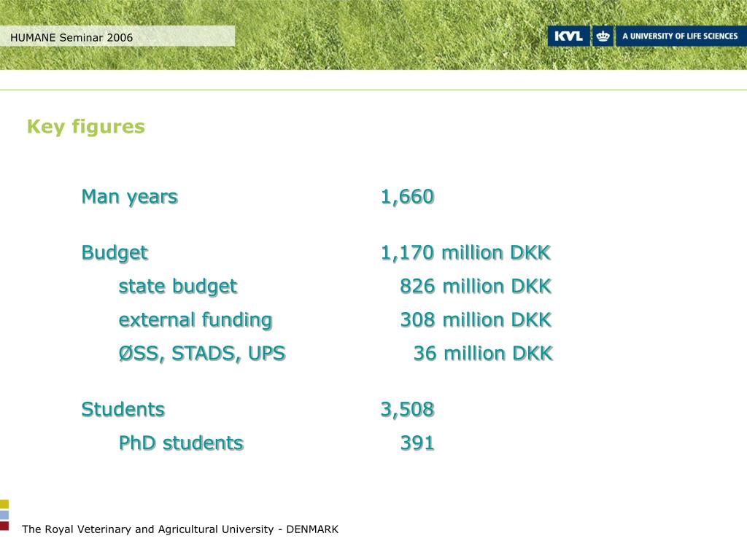
Task: Click the 'state budget' row label
Action: (178, 287)
